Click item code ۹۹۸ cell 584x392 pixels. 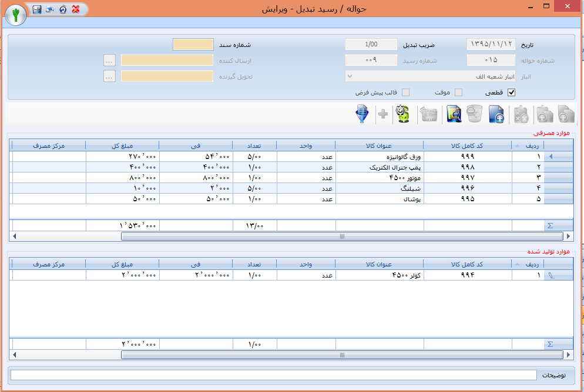tap(468, 167)
